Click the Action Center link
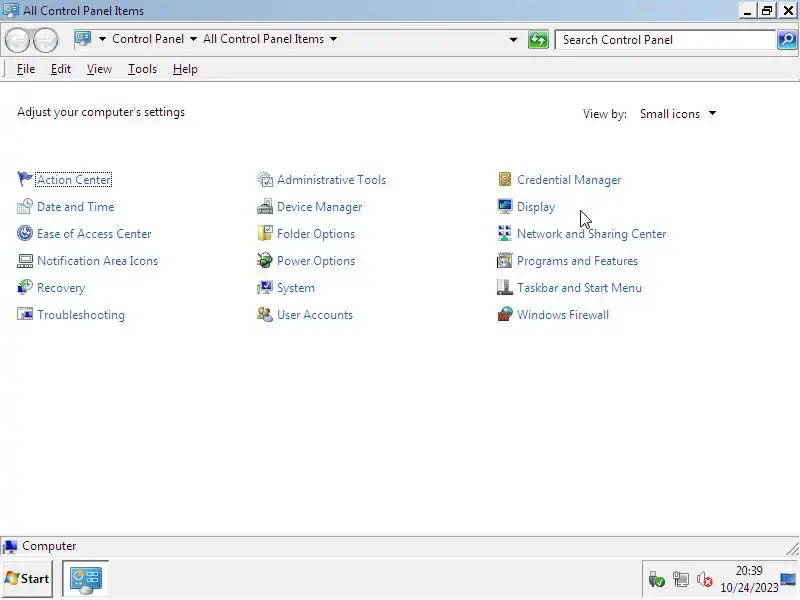The width and height of the screenshot is (800, 600). pyautogui.click(x=73, y=180)
